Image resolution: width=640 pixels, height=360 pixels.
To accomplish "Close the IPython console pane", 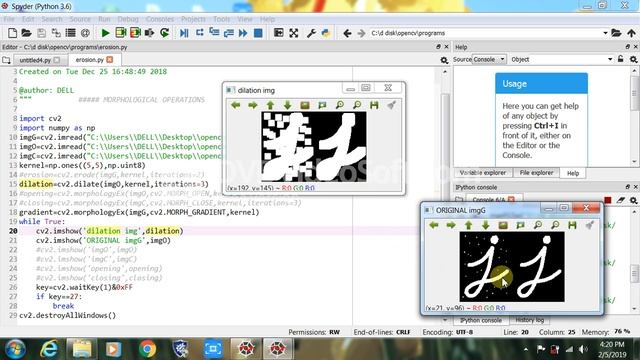I will click(x=635, y=187).
